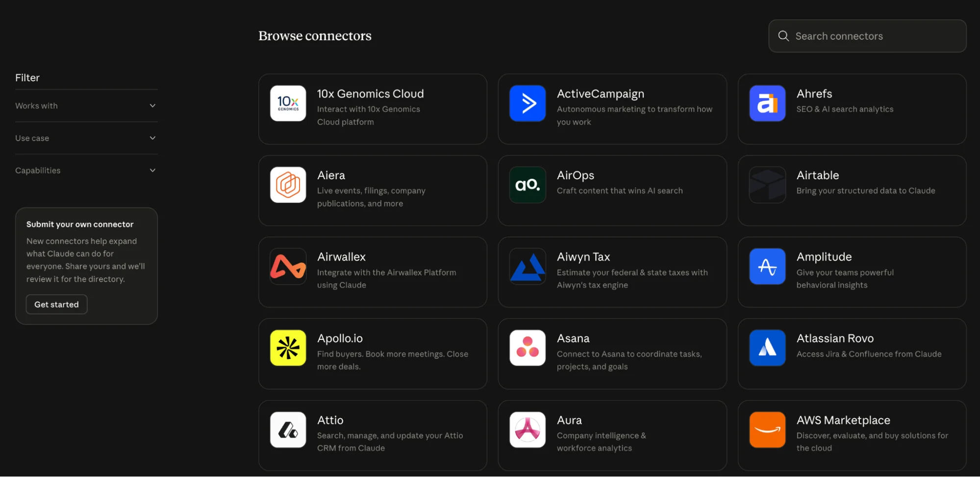The height and width of the screenshot is (477, 980).
Task: Open the Attio connector title
Action: (330, 420)
